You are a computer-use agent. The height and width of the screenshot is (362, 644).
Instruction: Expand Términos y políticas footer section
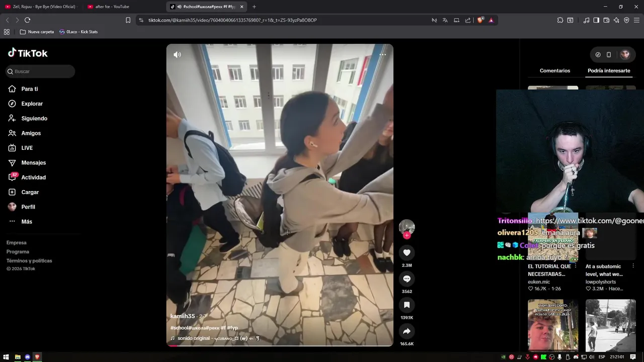pos(29,261)
